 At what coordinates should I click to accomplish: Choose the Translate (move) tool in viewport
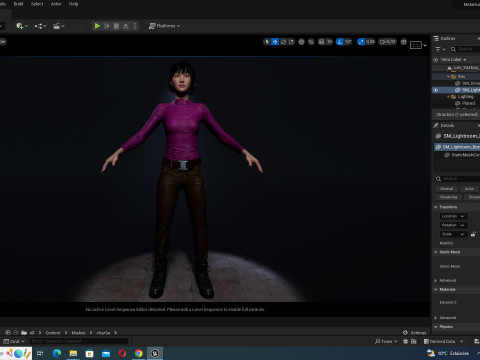275,42
